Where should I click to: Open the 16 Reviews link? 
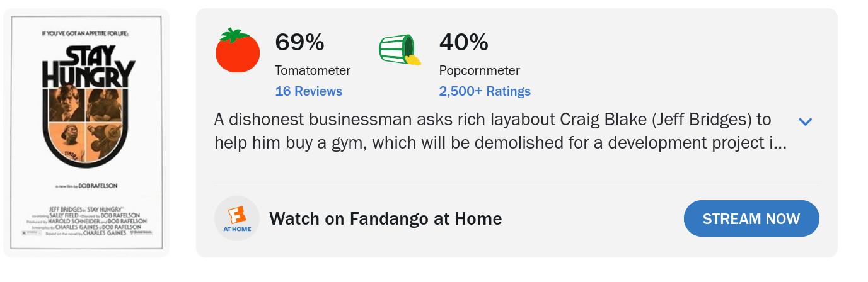308,91
